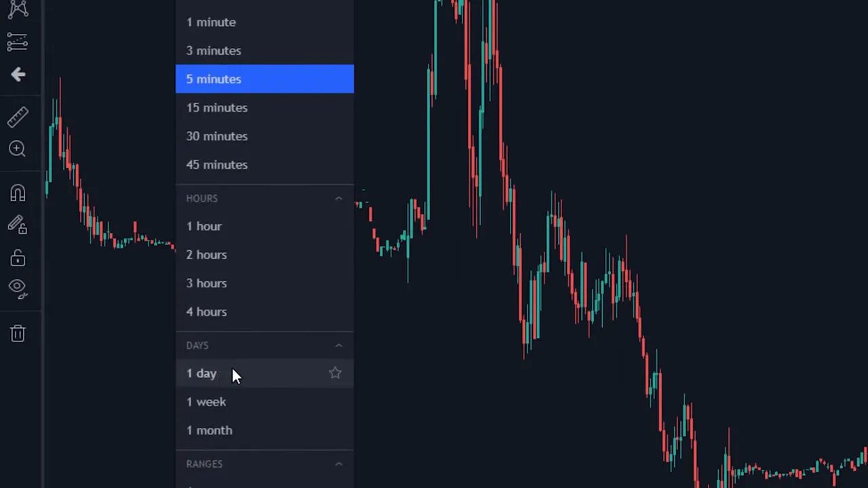This screenshot has height=488, width=868.
Task: Collapse the DAYS section
Action: (338, 345)
